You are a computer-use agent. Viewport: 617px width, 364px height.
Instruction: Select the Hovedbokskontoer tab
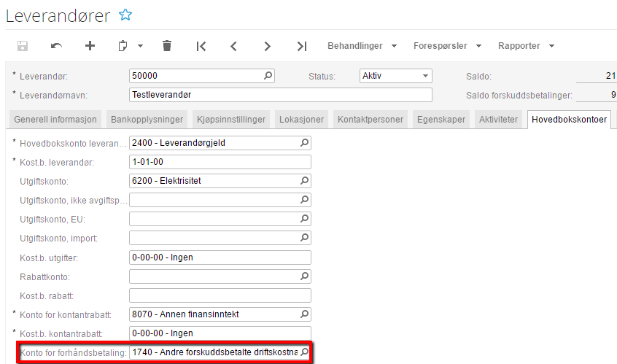(569, 119)
